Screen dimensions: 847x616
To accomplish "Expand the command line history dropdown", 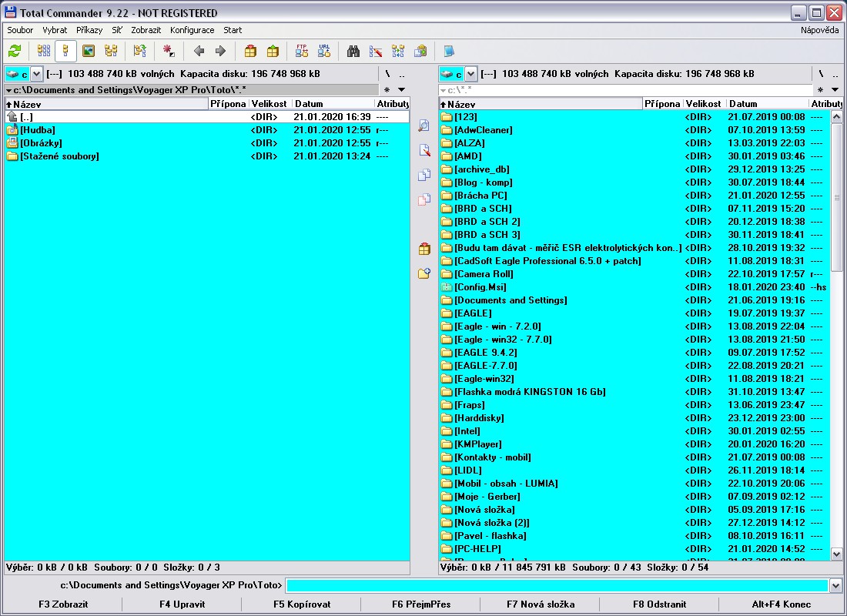I will tap(836, 586).
